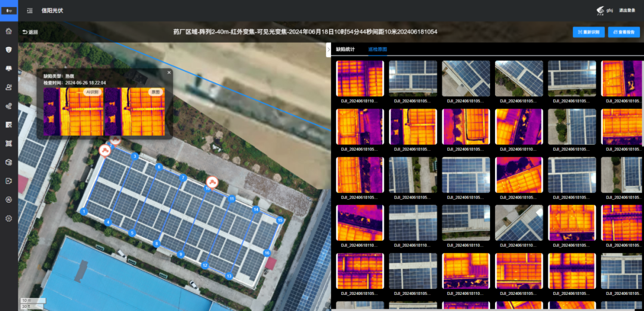This screenshot has height=311, width=644.
Task: Click the shield icon in sidebar
Action: [8, 49]
